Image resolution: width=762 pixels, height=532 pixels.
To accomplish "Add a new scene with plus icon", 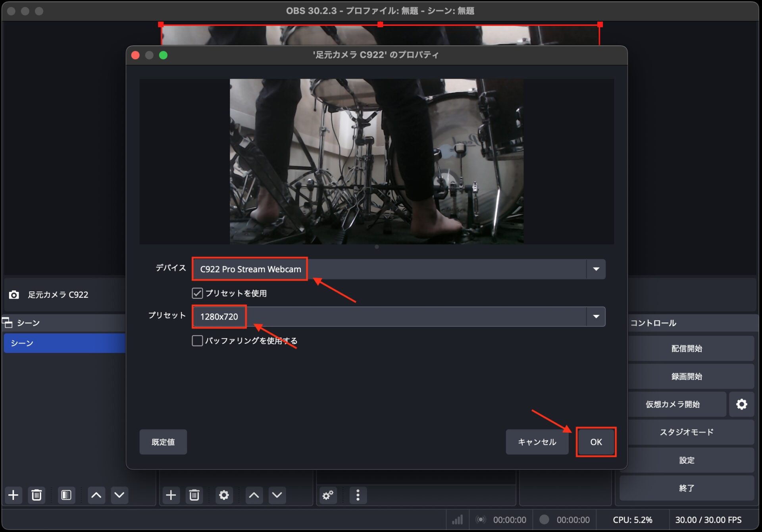I will (x=13, y=495).
